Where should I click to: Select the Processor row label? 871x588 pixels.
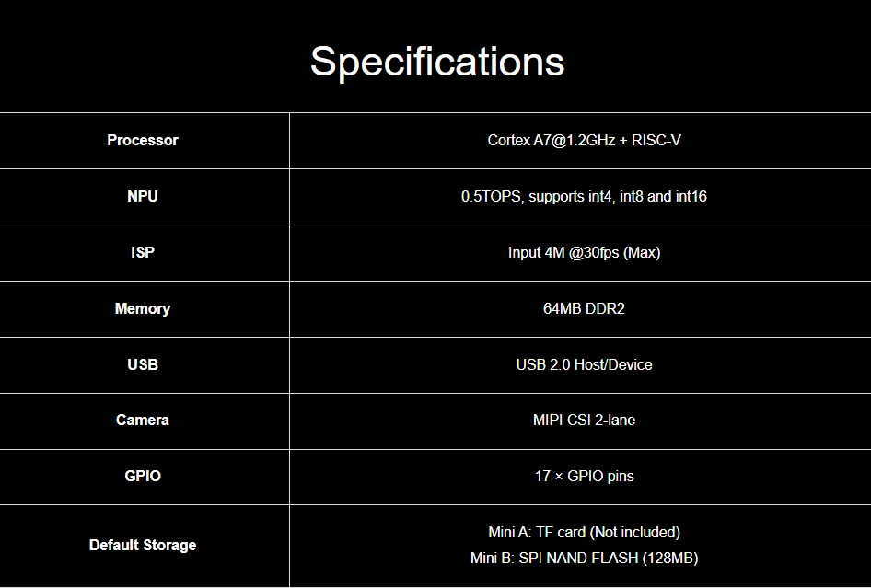(143, 140)
